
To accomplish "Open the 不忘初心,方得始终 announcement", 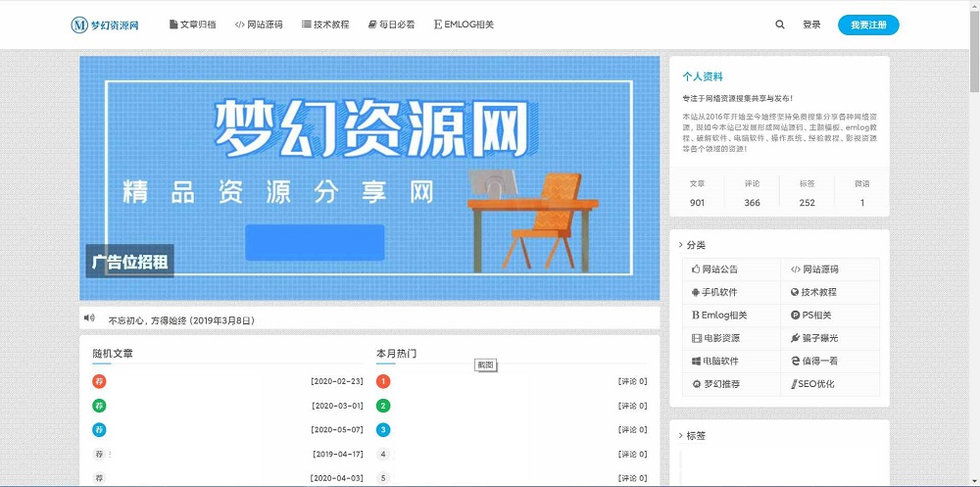I will 182,320.
